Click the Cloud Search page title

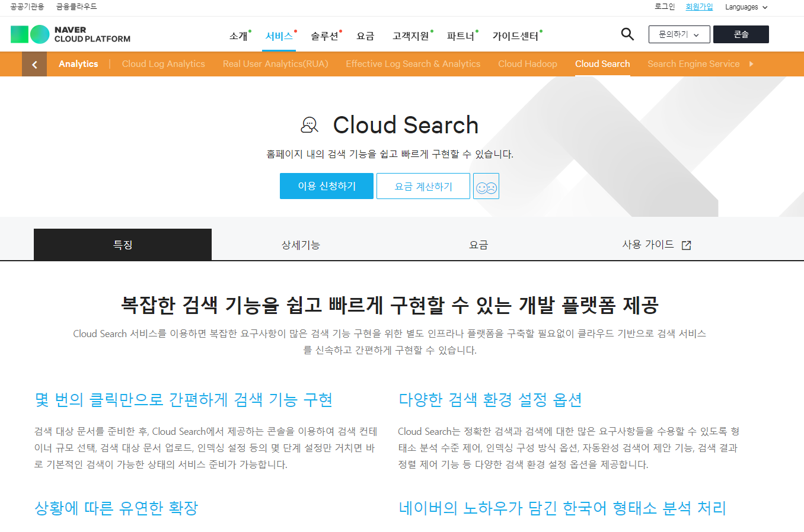coord(406,125)
